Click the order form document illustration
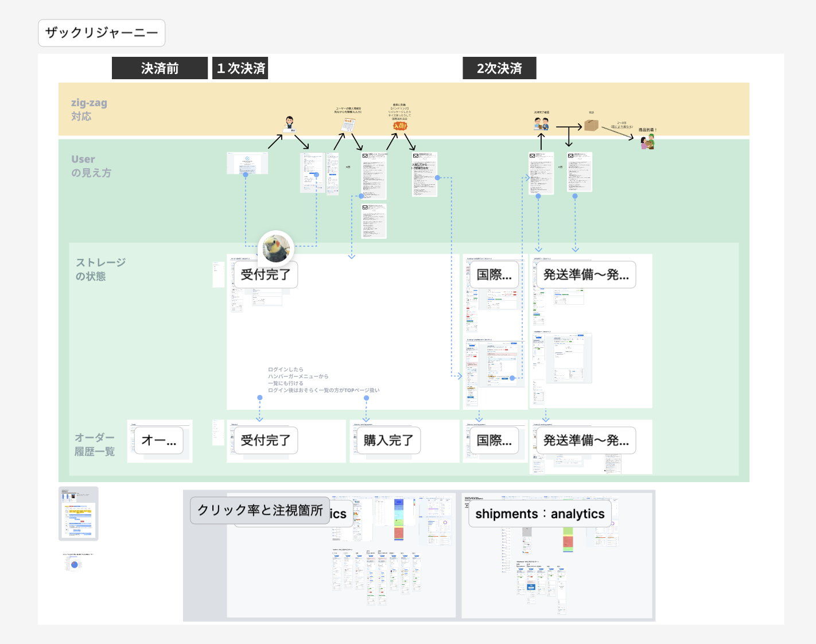This screenshot has width=816, height=644. pos(348,124)
